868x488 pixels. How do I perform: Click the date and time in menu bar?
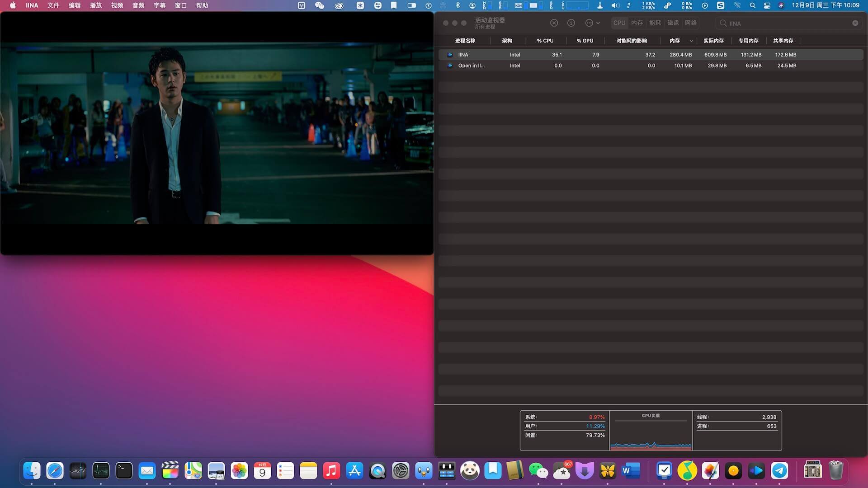point(826,5)
